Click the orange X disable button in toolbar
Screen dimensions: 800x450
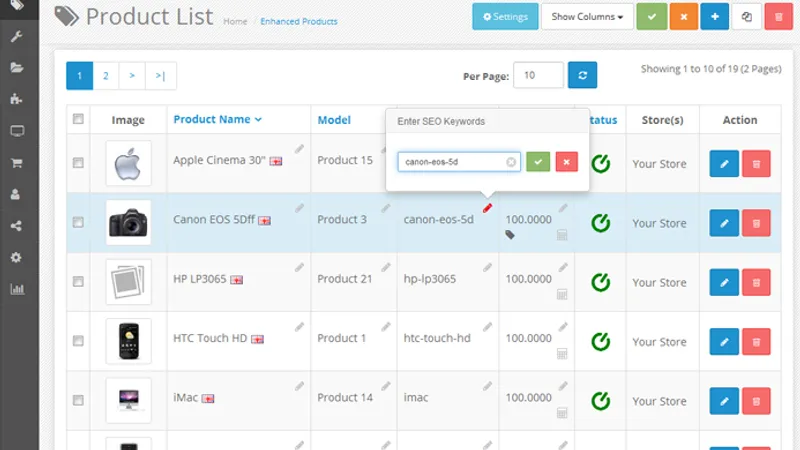(684, 17)
